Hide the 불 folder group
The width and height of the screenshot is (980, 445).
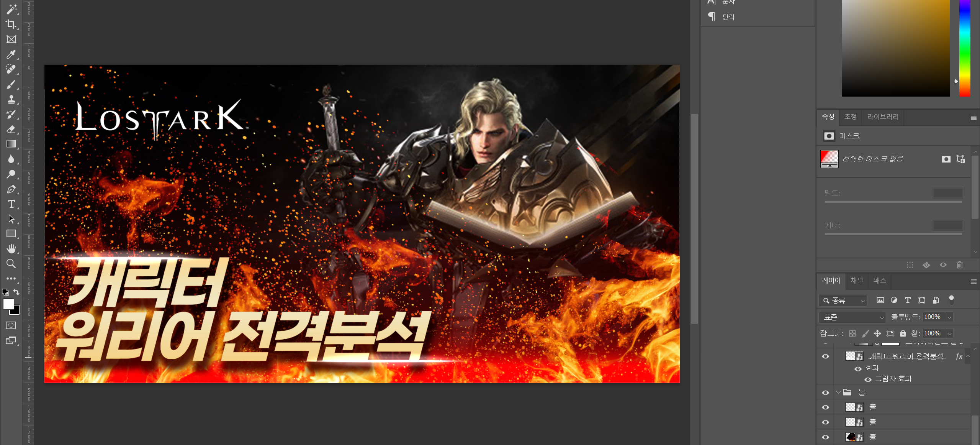pos(826,392)
